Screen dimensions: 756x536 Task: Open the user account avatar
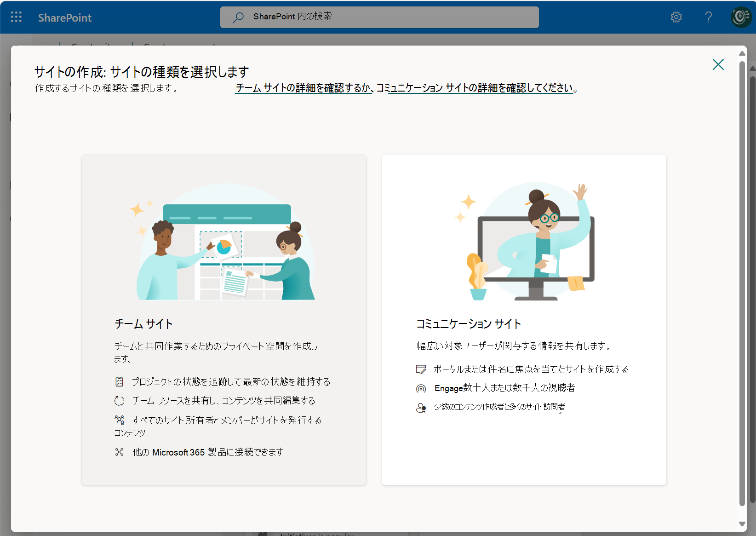coord(741,17)
